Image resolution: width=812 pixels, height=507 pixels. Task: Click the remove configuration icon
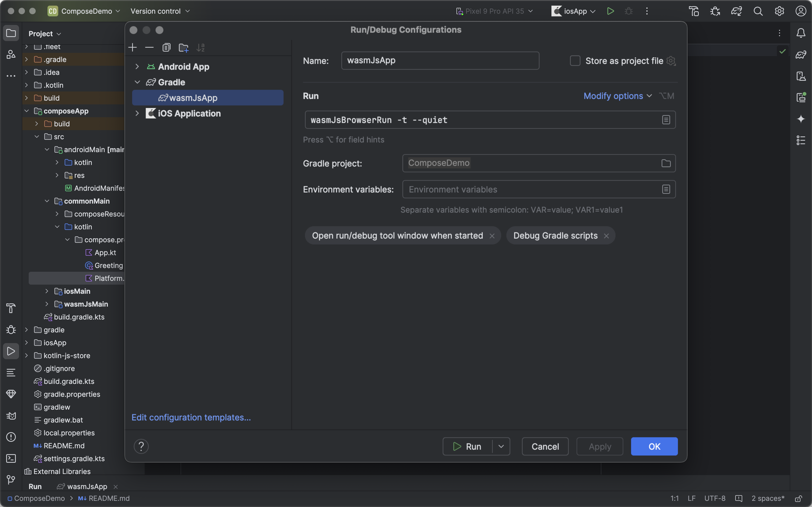(149, 47)
